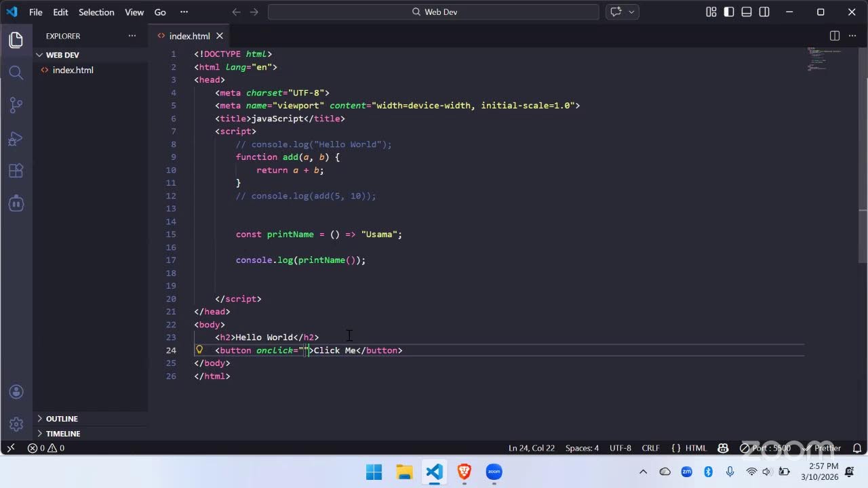Open the Extensions view
868x488 pixels.
(16, 171)
